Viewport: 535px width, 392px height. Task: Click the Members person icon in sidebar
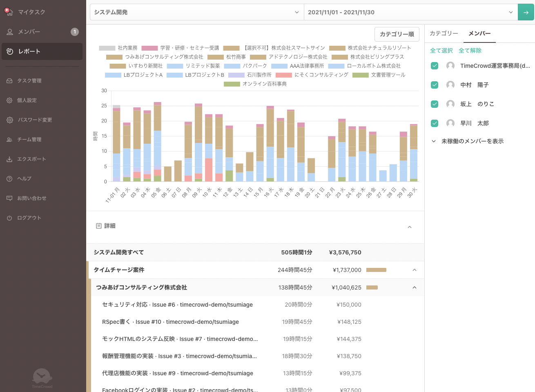click(10, 32)
